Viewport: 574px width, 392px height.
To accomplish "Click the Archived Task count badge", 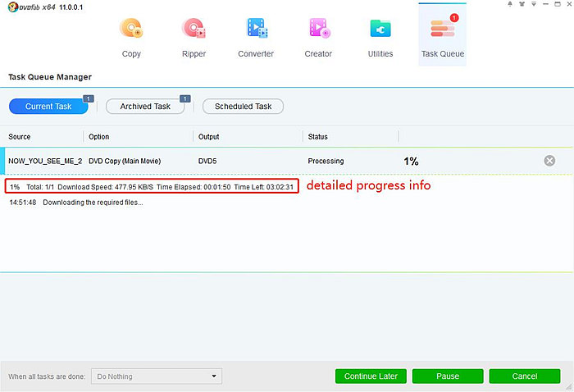I will pyautogui.click(x=184, y=99).
